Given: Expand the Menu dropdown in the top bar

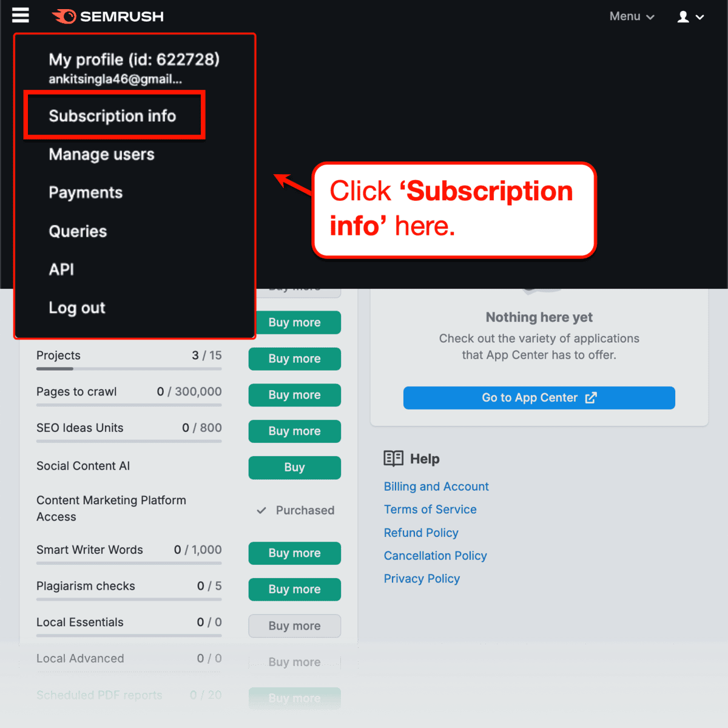Looking at the screenshot, I should click(632, 16).
